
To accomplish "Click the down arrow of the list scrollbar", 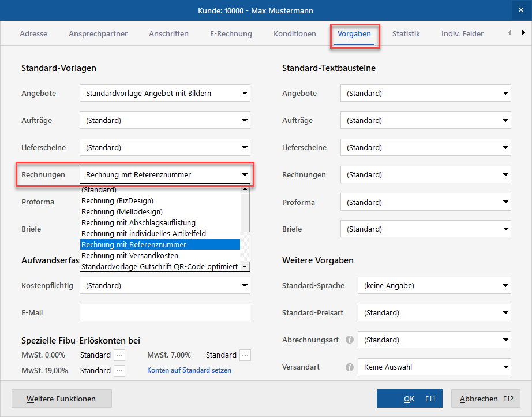I will click(x=245, y=267).
